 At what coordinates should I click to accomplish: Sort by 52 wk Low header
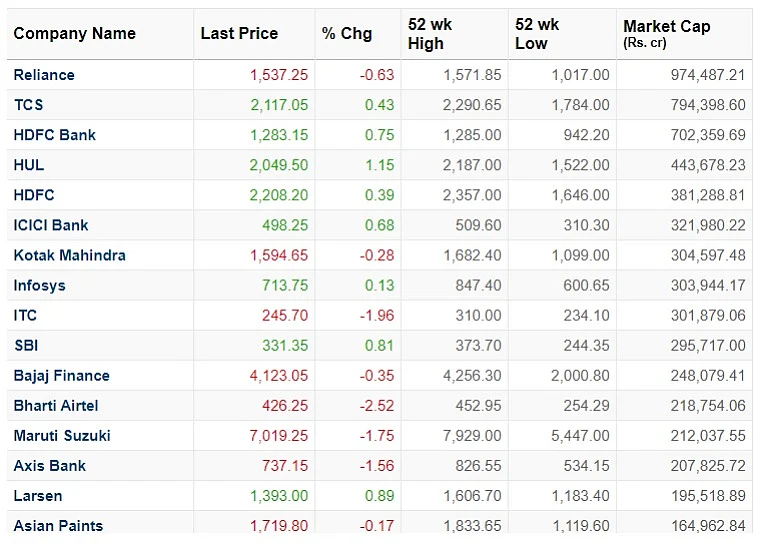pyautogui.click(x=537, y=34)
